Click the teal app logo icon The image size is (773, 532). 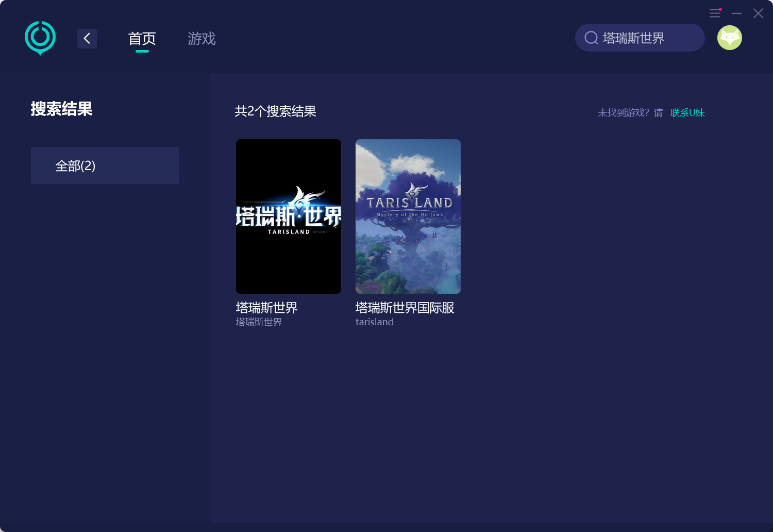[40, 38]
